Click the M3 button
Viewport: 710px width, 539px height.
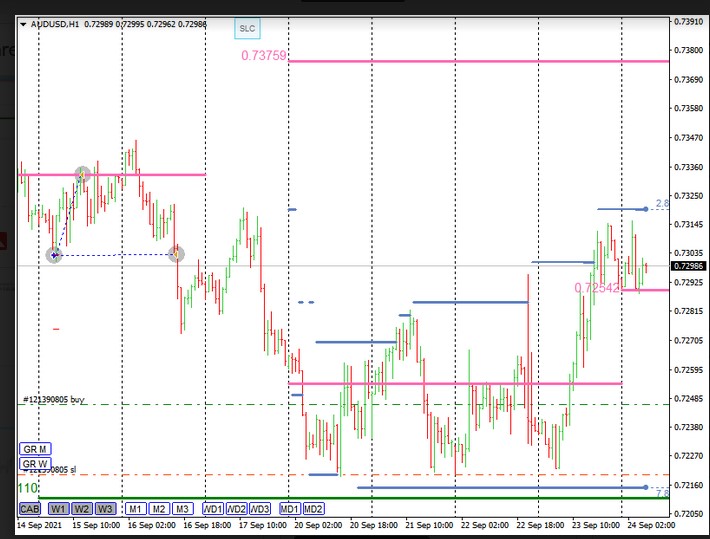click(181, 508)
